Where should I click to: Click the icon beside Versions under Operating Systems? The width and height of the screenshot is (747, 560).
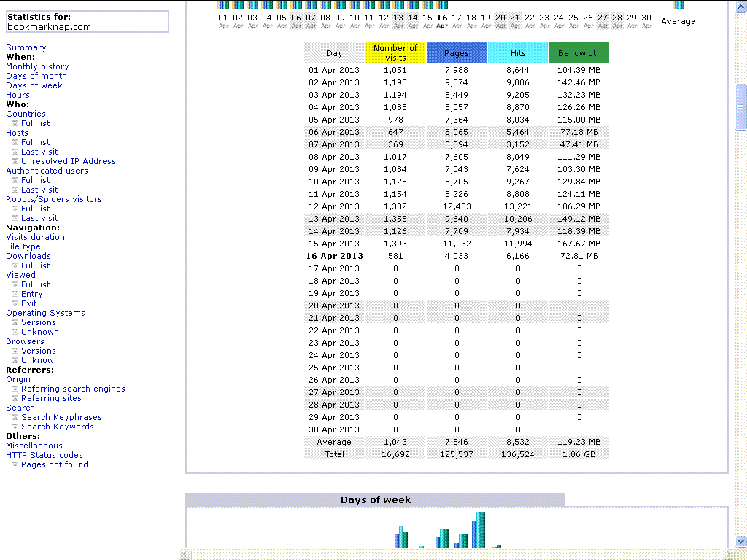pos(15,323)
